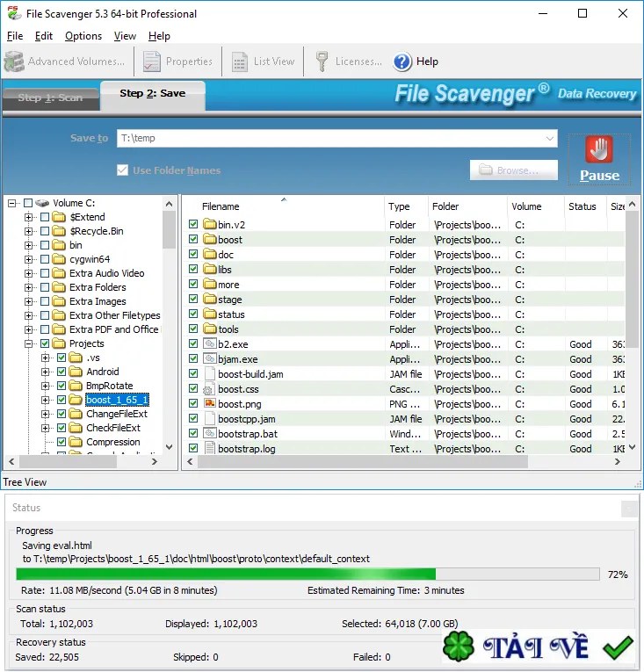Check the Extra Images folder checkbox
The width and height of the screenshot is (644, 672).
point(45,301)
